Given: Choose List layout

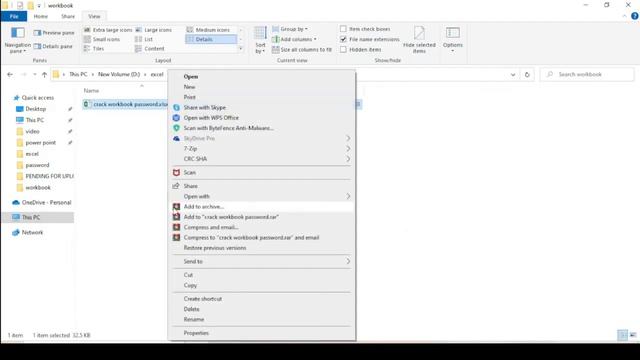Looking at the screenshot, I should 144,39.
